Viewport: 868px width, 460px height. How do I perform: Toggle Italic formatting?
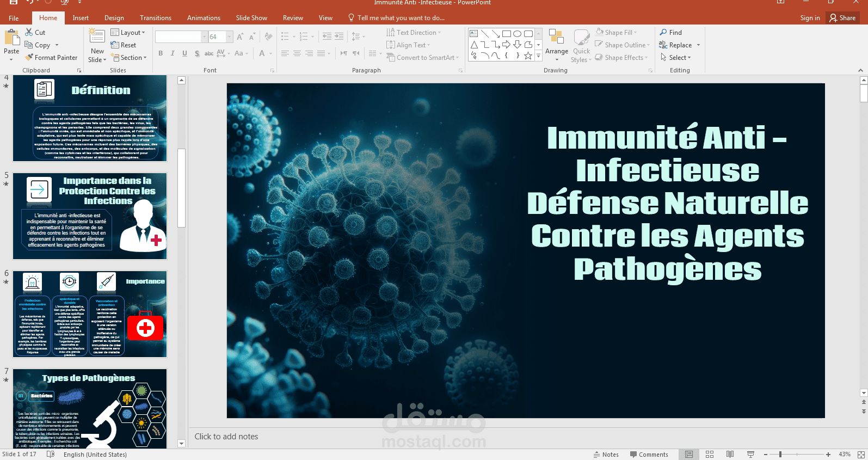(x=173, y=53)
